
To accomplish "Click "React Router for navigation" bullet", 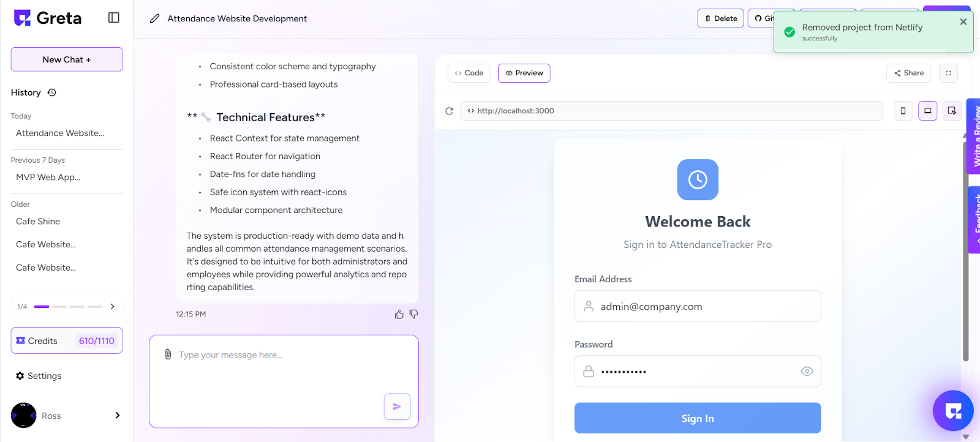I will (x=265, y=156).
